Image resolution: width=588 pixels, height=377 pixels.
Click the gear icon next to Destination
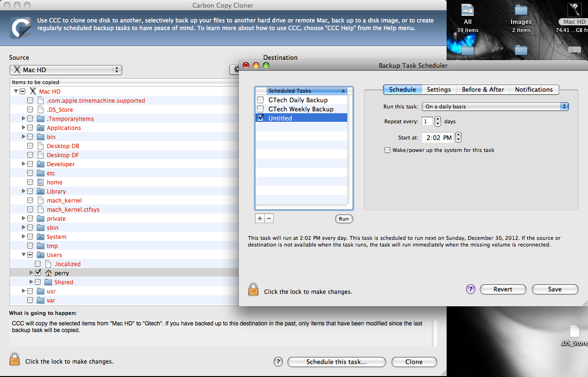tap(235, 70)
